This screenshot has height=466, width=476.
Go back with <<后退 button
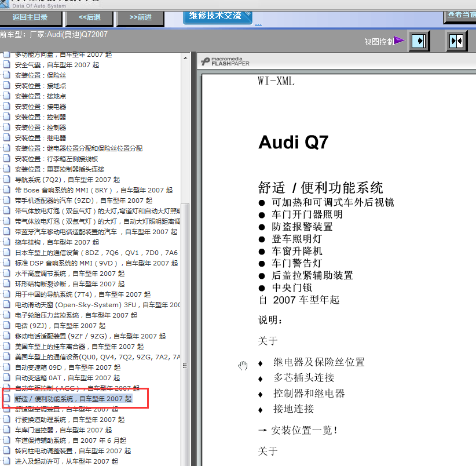(90, 17)
